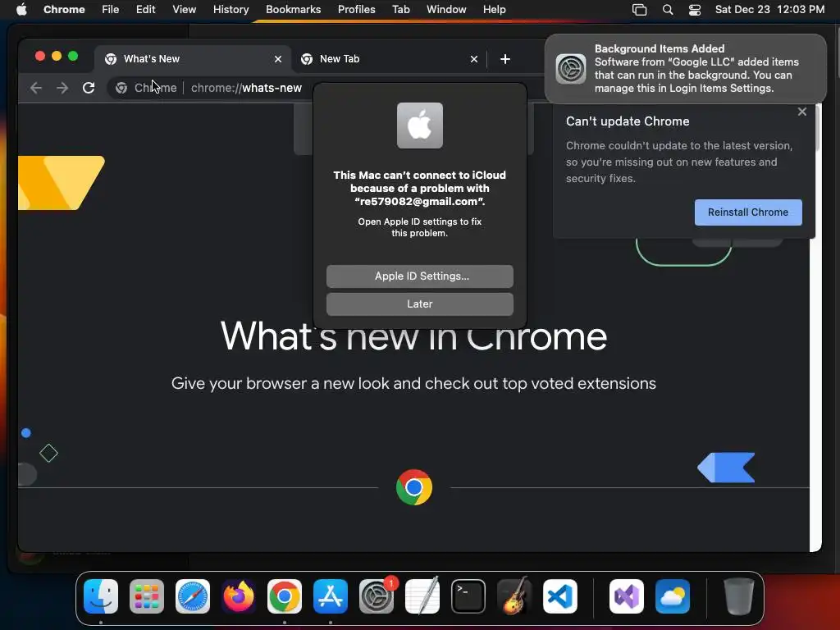Switch to the New Tab tab
Image resolution: width=840 pixels, height=630 pixels.
pos(389,59)
